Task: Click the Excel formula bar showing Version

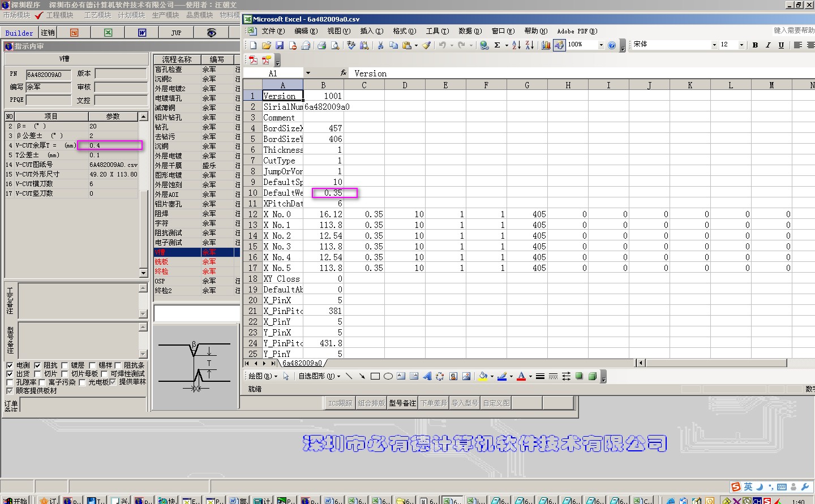Action: (x=583, y=73)
